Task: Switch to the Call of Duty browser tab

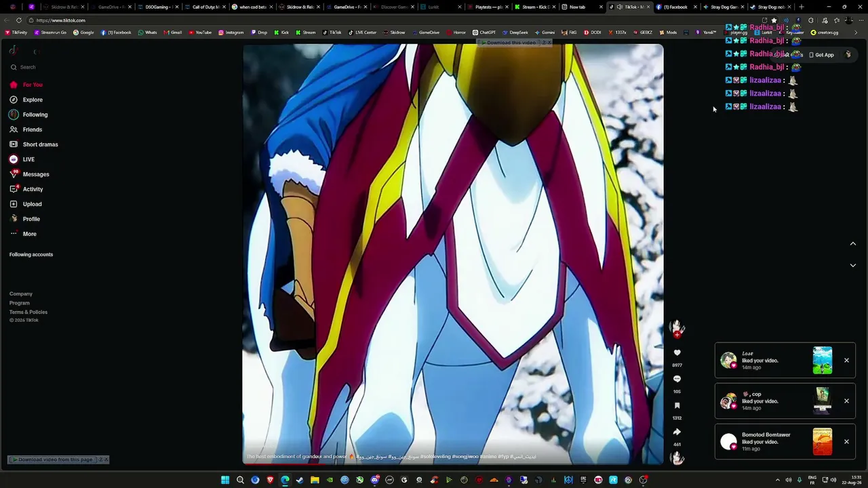Action: click(203, 7)
